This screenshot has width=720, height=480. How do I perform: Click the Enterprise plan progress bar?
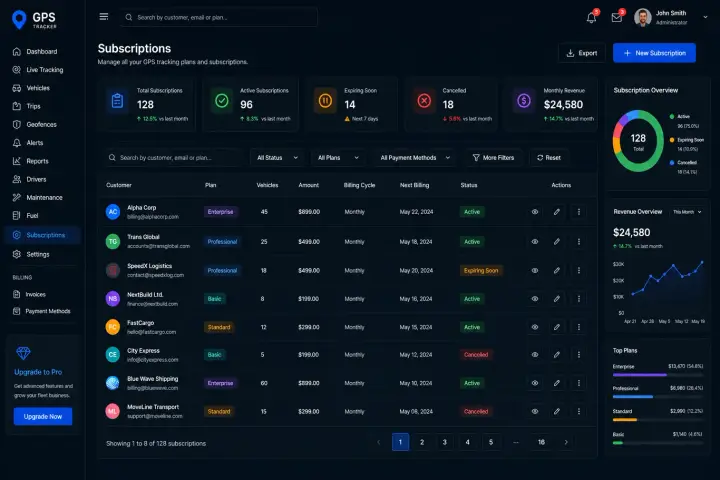tap(658, 375)
